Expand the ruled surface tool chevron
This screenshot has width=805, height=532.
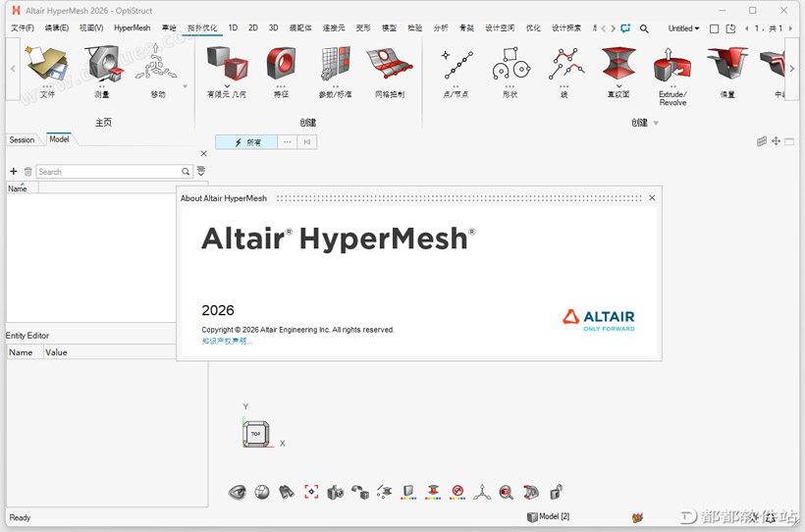618,86
